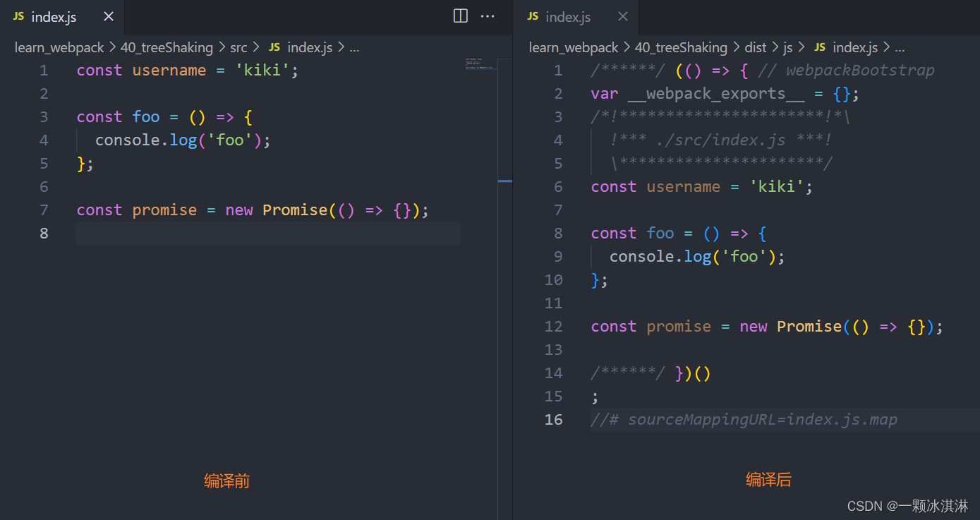Click 'log' on right editor line 9
This screenshot has width=980, height=520.
coord(698,256)
